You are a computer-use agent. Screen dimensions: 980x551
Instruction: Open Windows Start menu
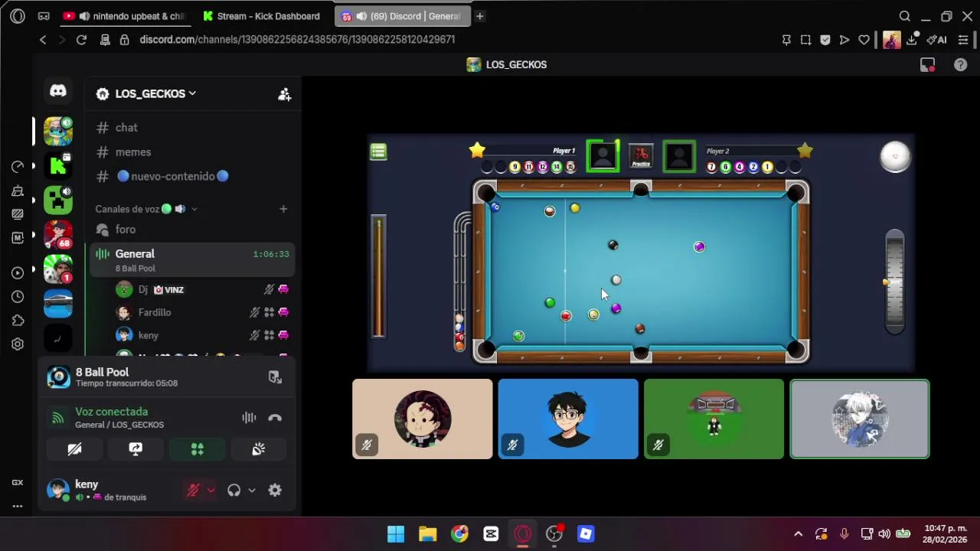click(396, 534)
